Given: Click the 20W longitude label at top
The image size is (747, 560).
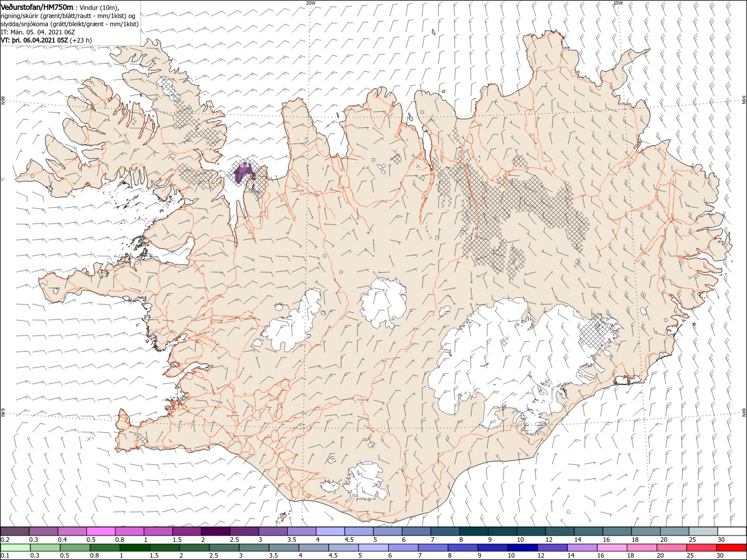Looking at the screenshot, I should 310,3.
